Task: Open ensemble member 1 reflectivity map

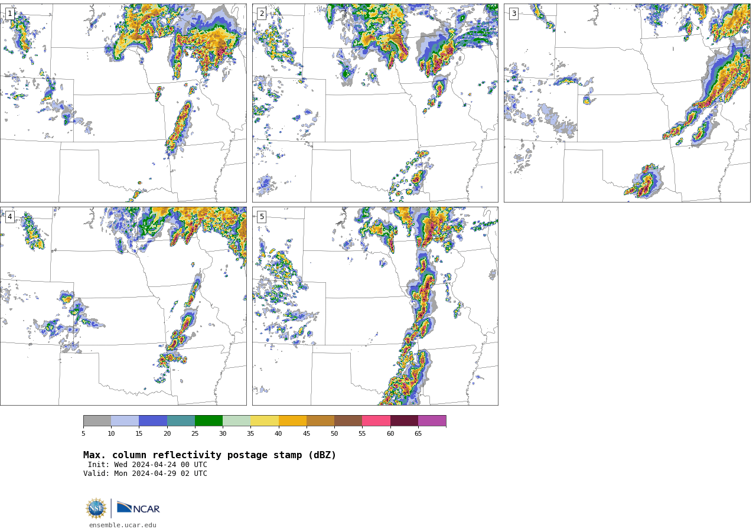Action: 123,103
